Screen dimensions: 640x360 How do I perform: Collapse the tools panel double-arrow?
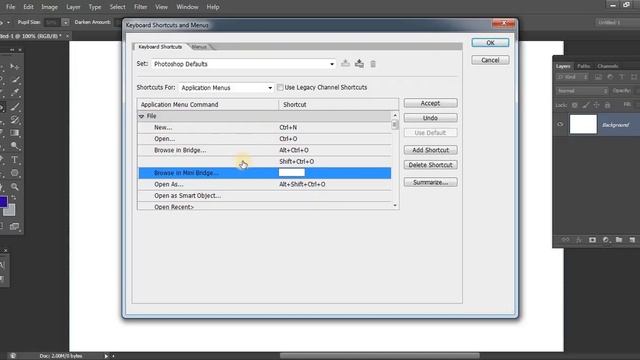pos(12,50)
